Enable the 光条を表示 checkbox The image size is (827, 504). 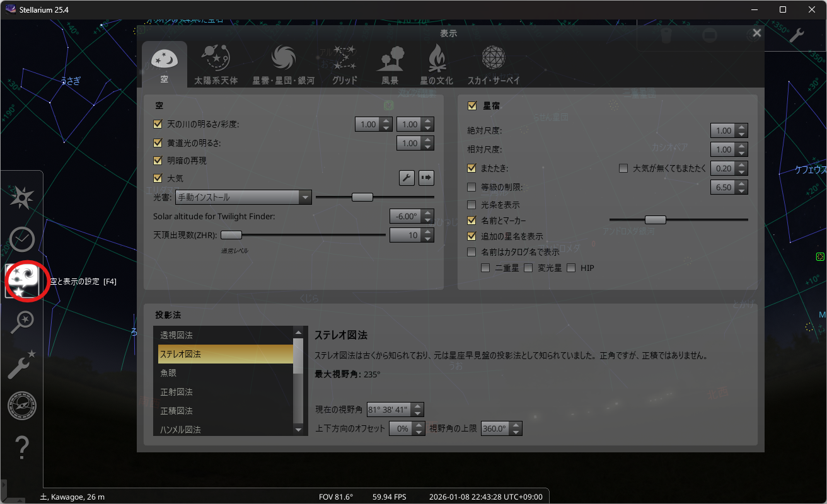click(471, 205)
